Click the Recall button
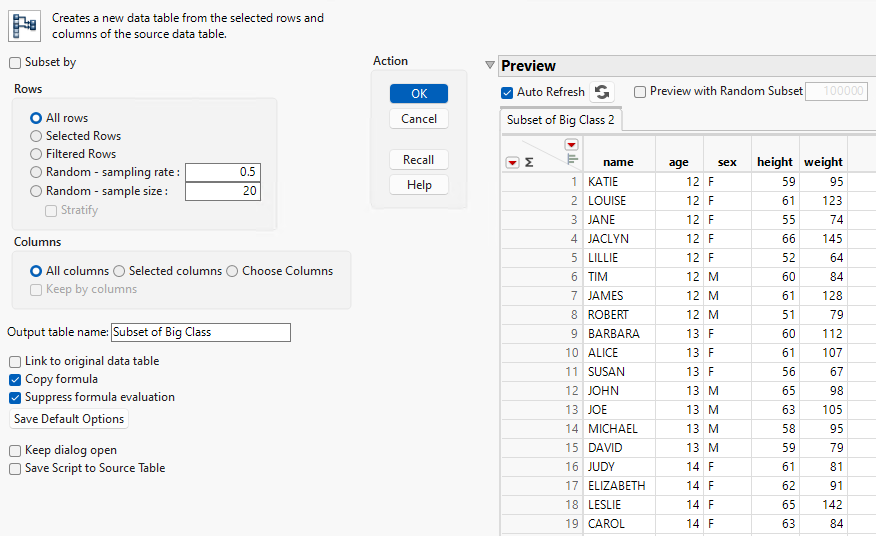This screenshot has width=876, height=536. pos(418,160)
